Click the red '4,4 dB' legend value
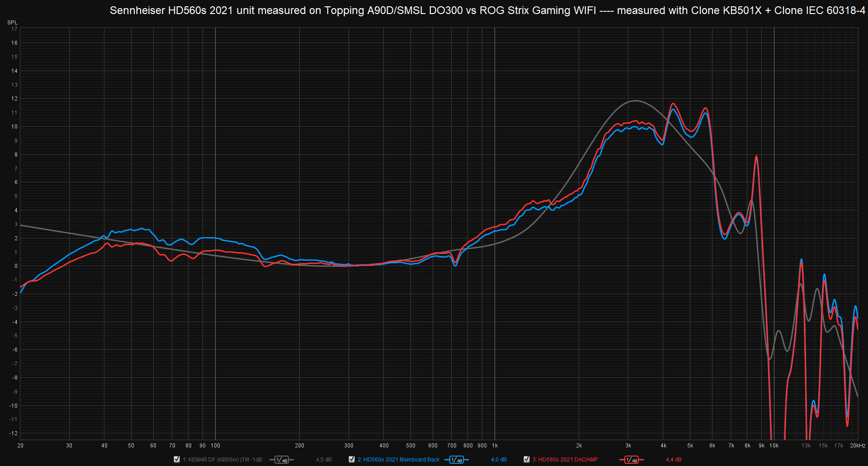The image size is (868, 466). point(674,460)
